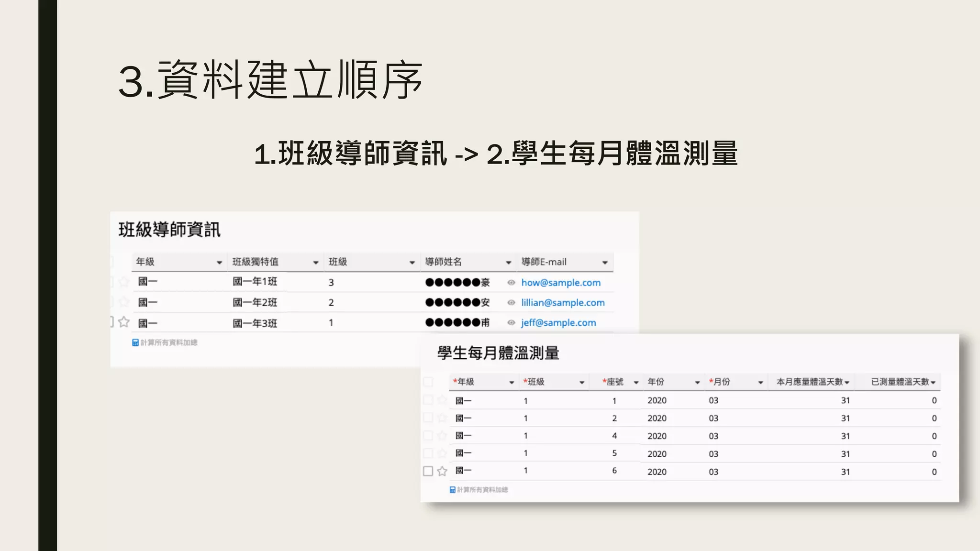Select 國一年3班 cell

255,323
